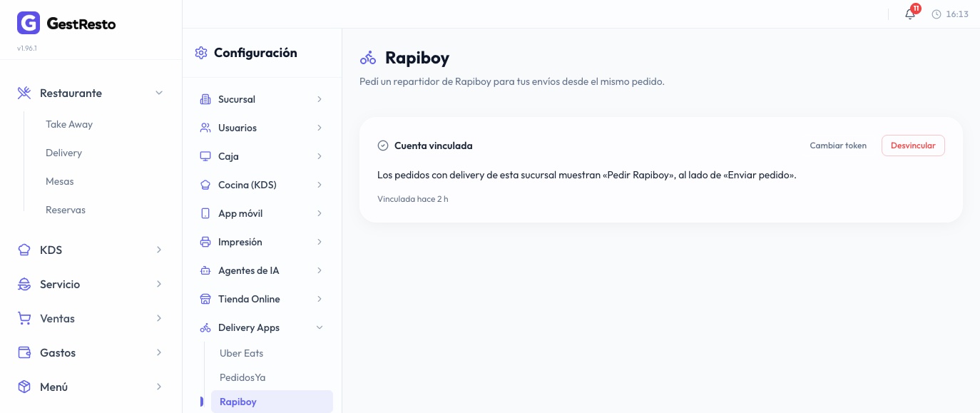Image resolution: width=980 pixels, height=413 pixels.
Task: Click the Configuración panel heading
Action: tap(255, 53)
